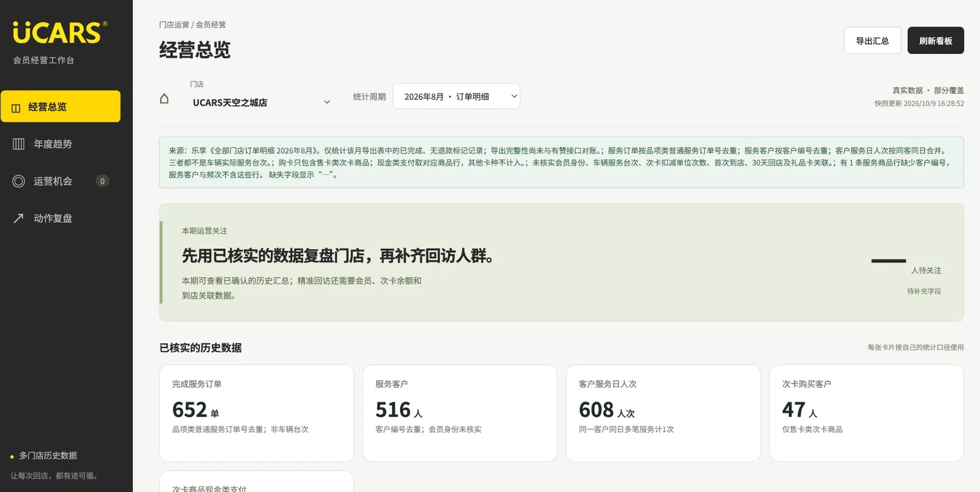Click the 运营机会 circle icon
980x492 pixels.
pos(18,181)
